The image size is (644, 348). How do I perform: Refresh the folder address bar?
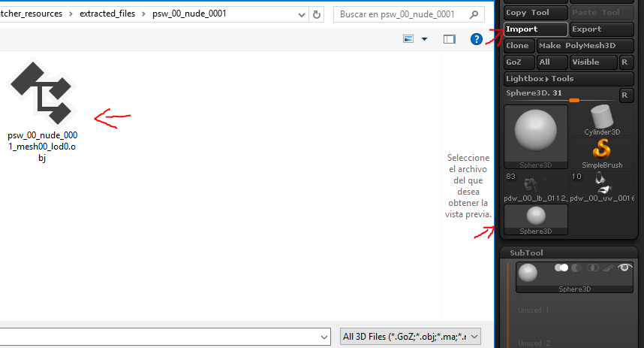316,14
